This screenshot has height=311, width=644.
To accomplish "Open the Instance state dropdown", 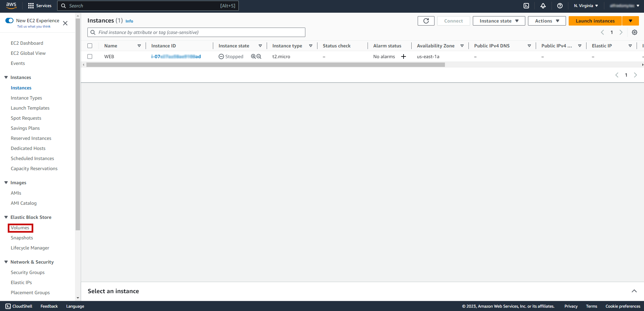I will click(499, 21).
